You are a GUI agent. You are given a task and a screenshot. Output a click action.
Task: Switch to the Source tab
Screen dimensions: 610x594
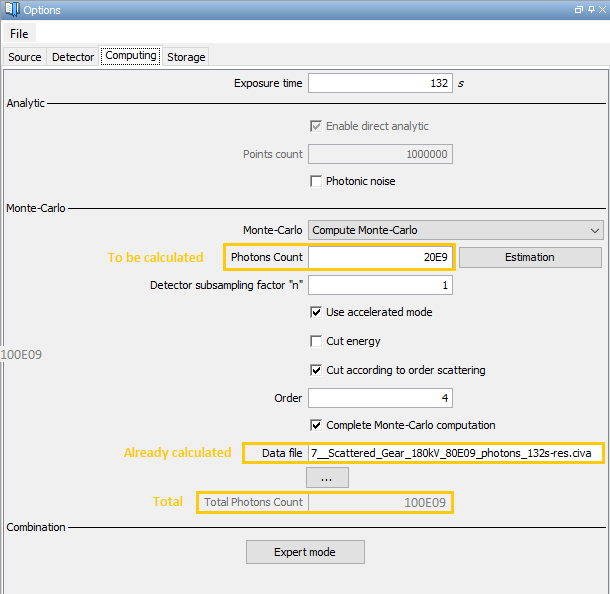pyautogui.click(x=25, y=57)
